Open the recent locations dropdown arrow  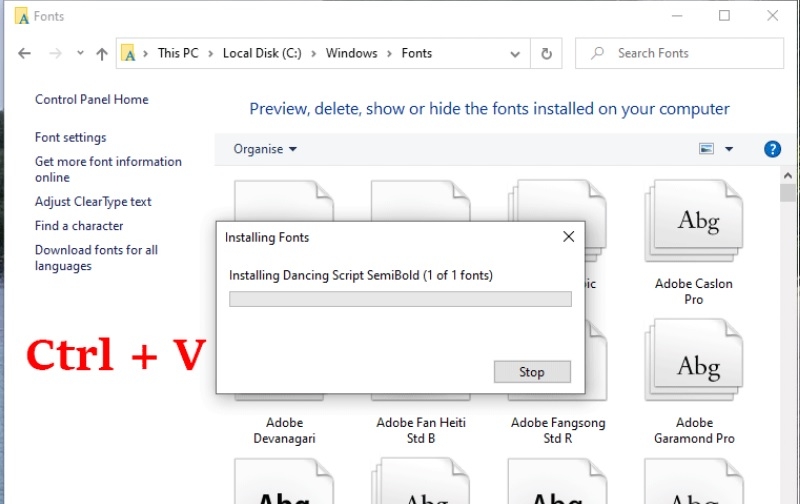click(x=80, y=53)
